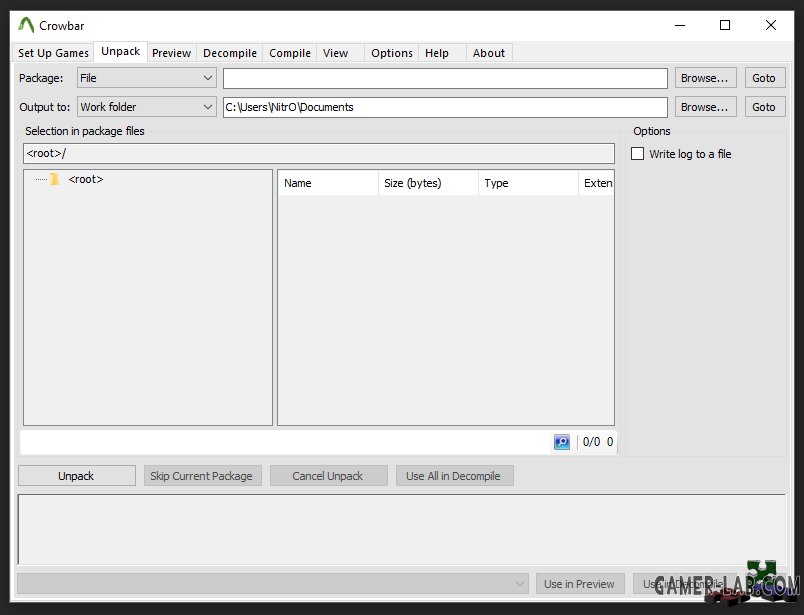Image resolution: width=804 pixels, height=615 pixels.
Task: Click Goto for the Output folder
Action: 765,107
